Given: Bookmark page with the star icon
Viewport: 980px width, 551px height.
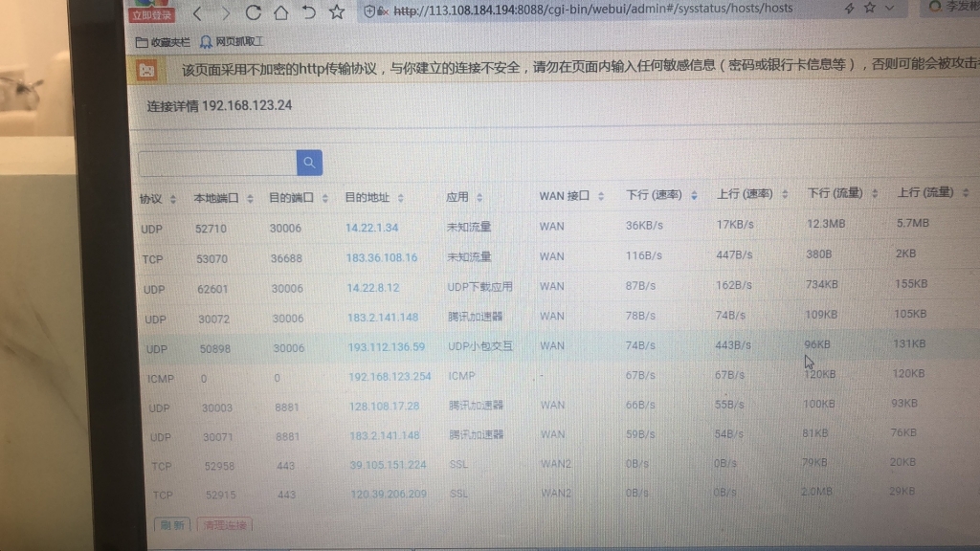Looking at the screenshot, I should tap(337, 12).
